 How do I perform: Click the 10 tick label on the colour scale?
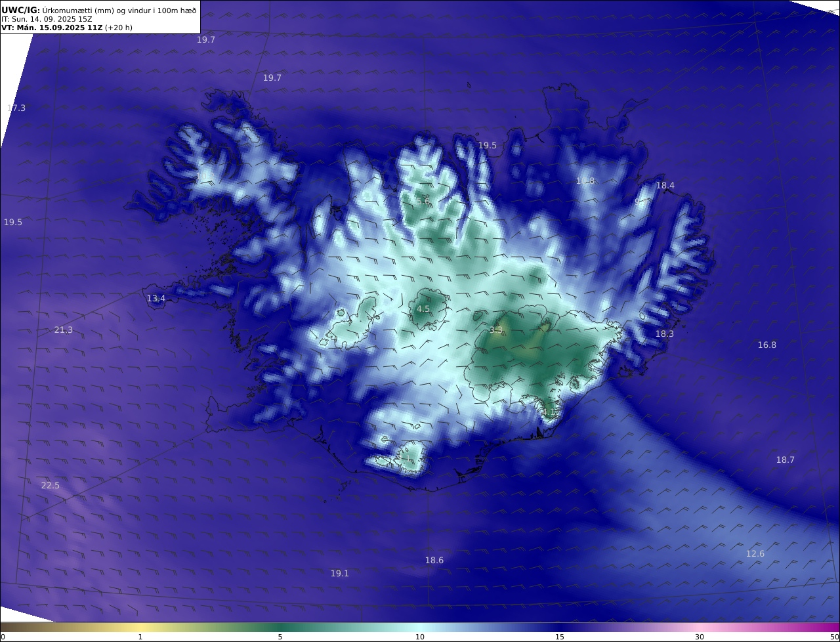click(420, 637)
